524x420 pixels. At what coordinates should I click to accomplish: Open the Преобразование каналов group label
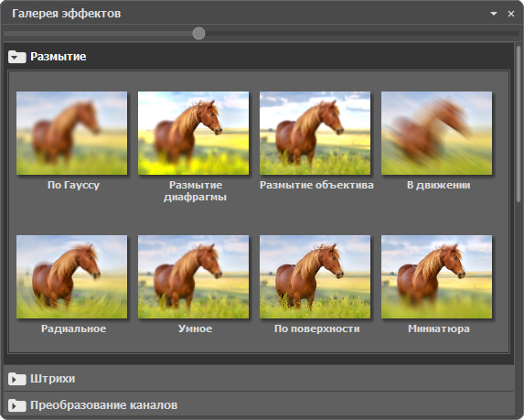[x=104, y=405]
